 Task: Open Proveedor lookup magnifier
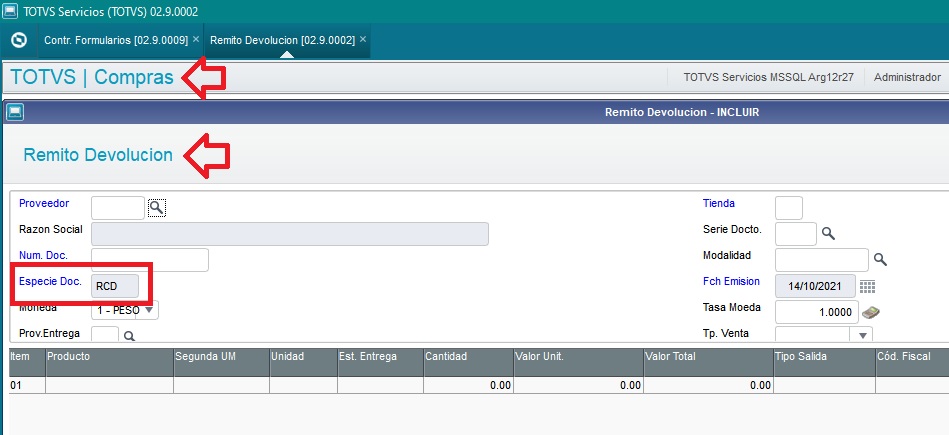coord(157,208)
